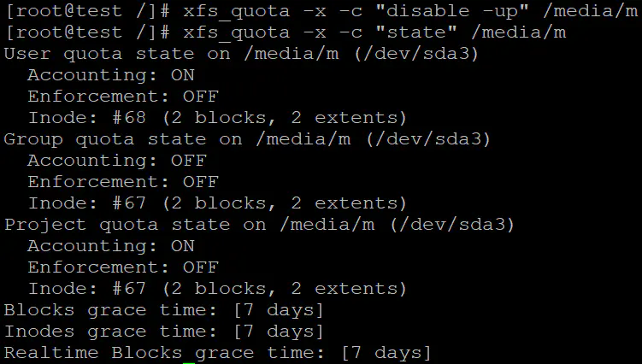Viewport: 642px width, 364px height.
Task: Click Inode #67 under Project quota
Action: click(x=86, y=289)
